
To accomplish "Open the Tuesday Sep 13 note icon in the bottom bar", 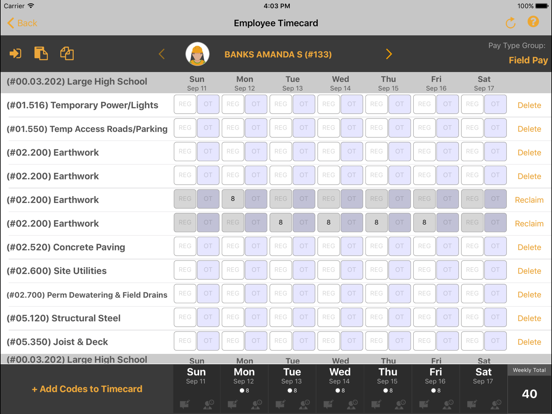I will coord(280,404).
